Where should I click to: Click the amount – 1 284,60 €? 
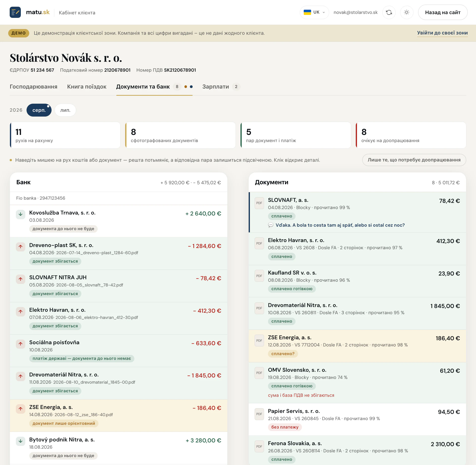[x=205, y=246]
